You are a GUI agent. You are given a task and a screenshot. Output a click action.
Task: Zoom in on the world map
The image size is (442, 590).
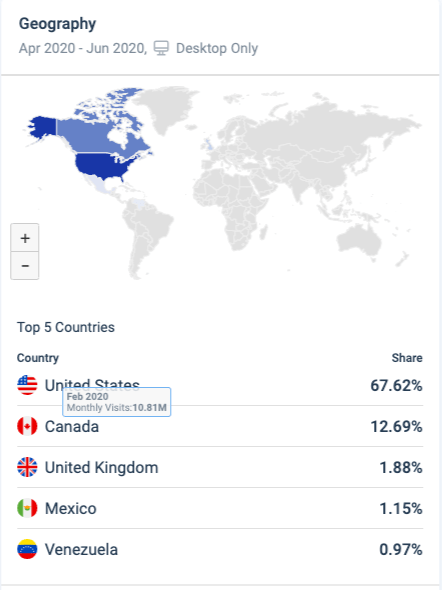point(25,238)
